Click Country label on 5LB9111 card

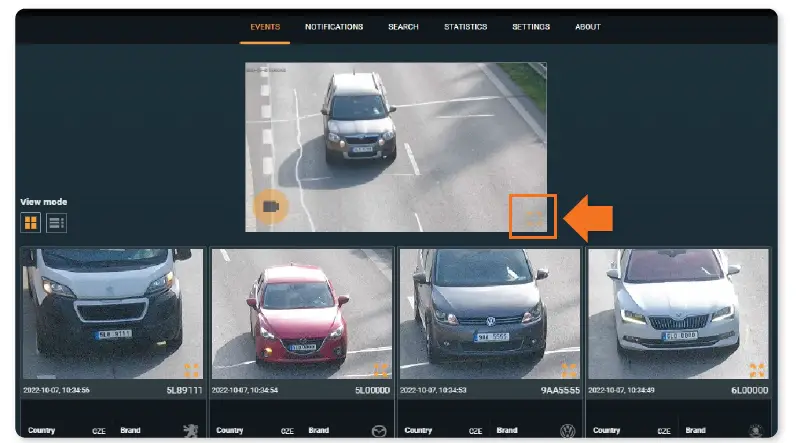tap(41, 430)
